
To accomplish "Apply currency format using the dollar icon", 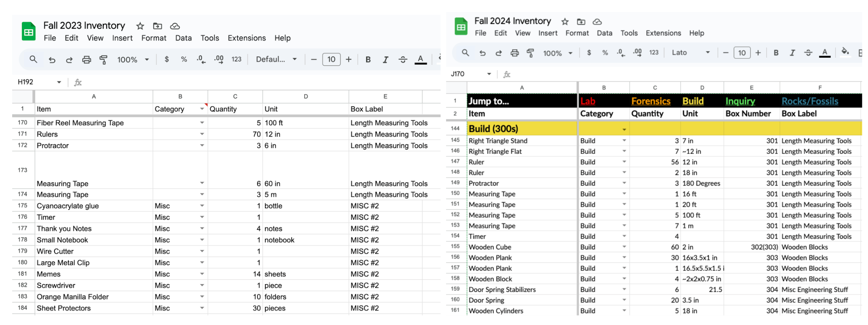I will pyautogui.click(x=167, y=59).
